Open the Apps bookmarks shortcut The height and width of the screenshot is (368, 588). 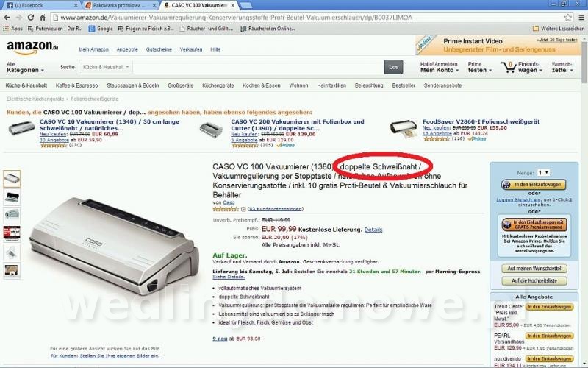pos(12,29)
